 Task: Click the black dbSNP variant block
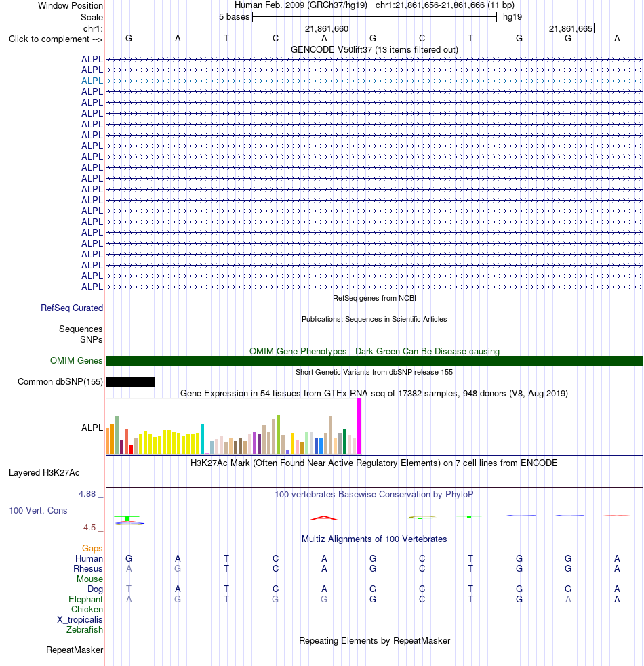(x=130, y=382)
